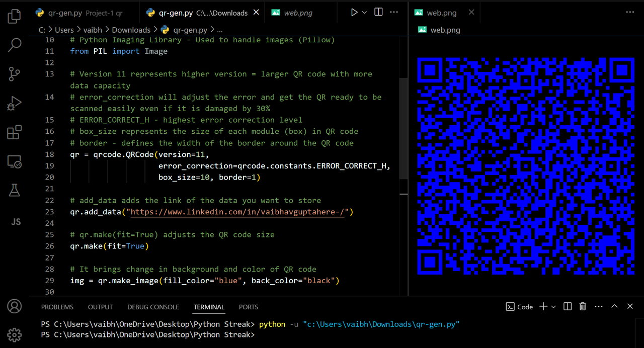Click the LinkedIn URL in line 23
The height and width of the screenshot is (348, 644).
pyautogui.click(x=237, y=212)
